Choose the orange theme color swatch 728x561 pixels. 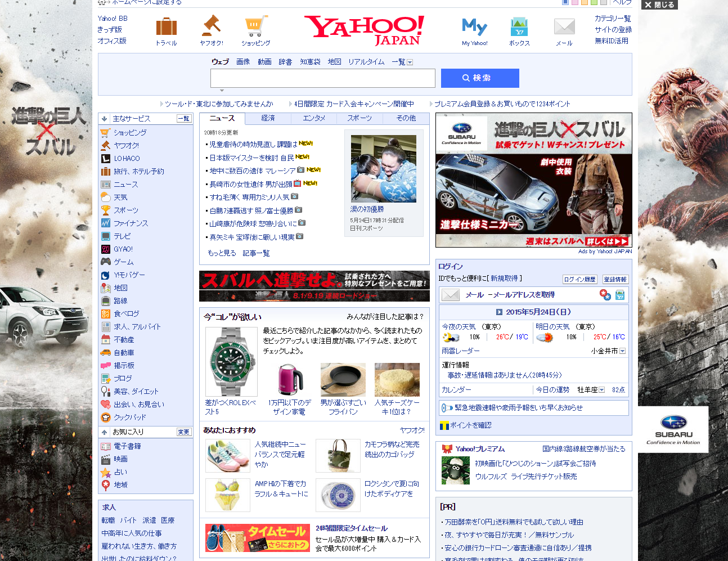click(x=585, y=2)
